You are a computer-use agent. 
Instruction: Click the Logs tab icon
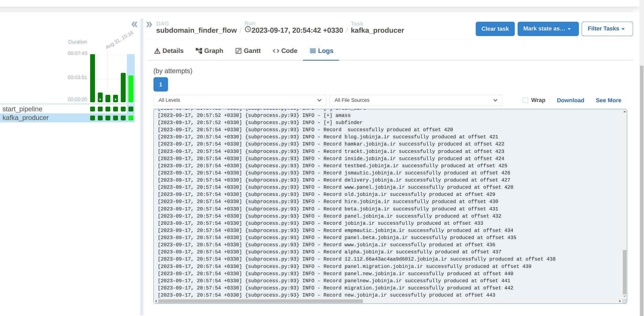(x=313, y=51)
